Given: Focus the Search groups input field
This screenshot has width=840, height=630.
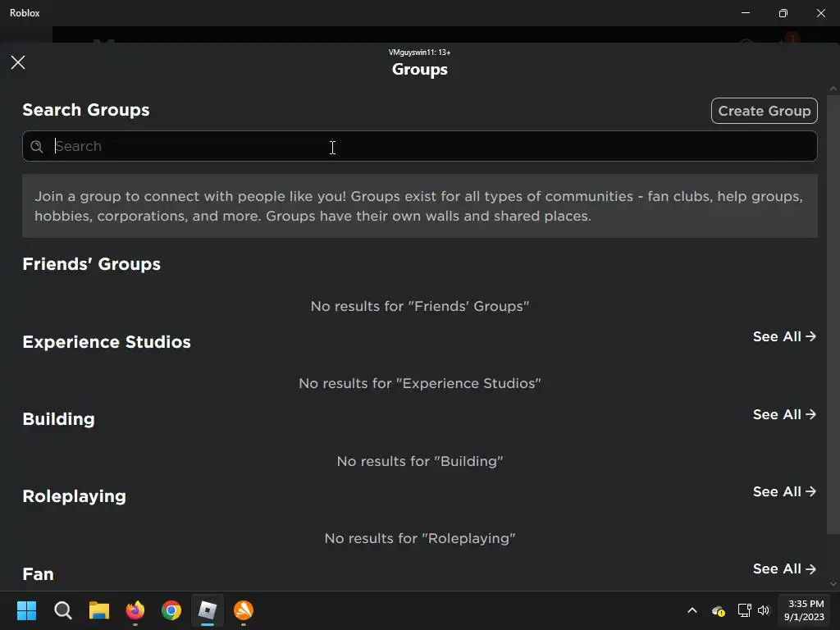Looking at the screenshot, I should pyautogui.click(x=419, y=146).
